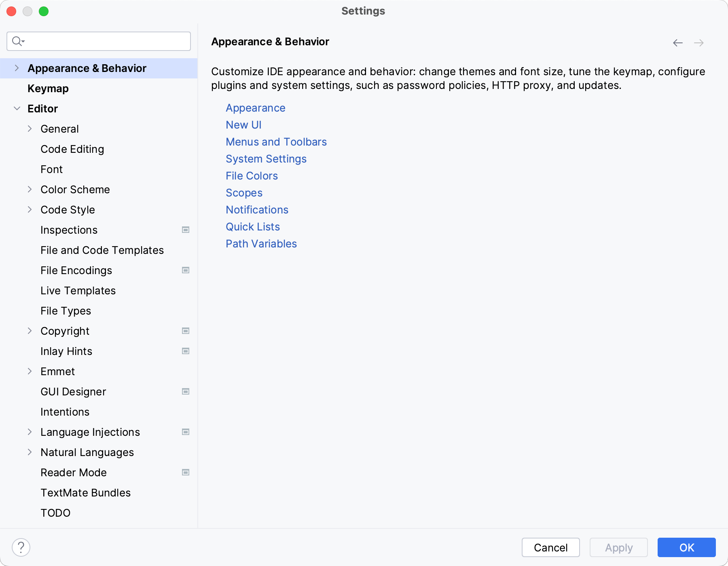Go back using the left arrow icon
The width and height of the screenshot is (728, 566).
[678, 43]
